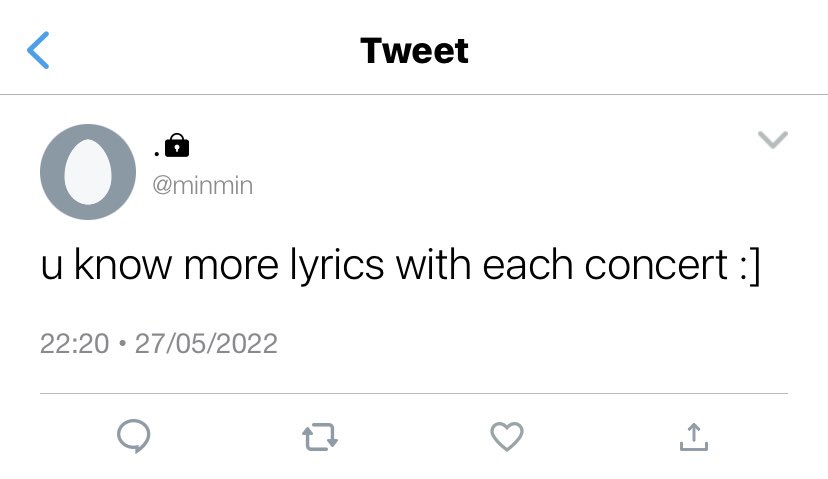This screenshot has height=479, width=828.
Task: Click the dot display name
Action: pos(157,154)
